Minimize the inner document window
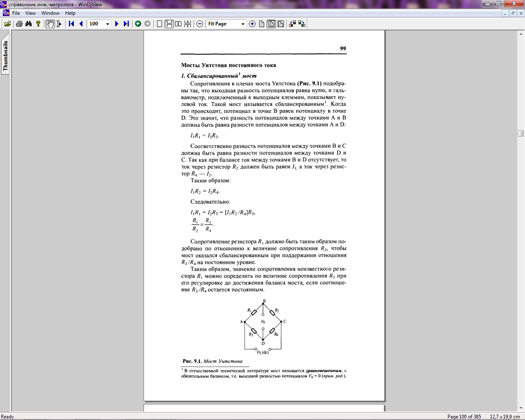The height and width of the screenshot is (420, 525). [x=505, y=13]
